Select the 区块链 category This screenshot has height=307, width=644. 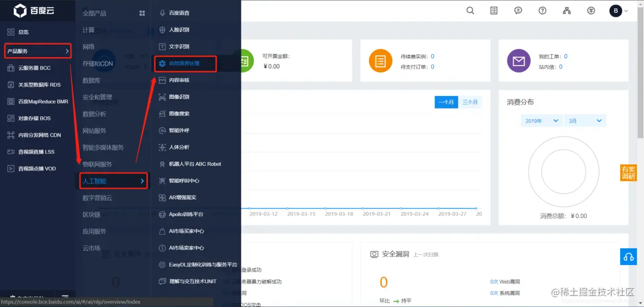[x=92, y=215]
